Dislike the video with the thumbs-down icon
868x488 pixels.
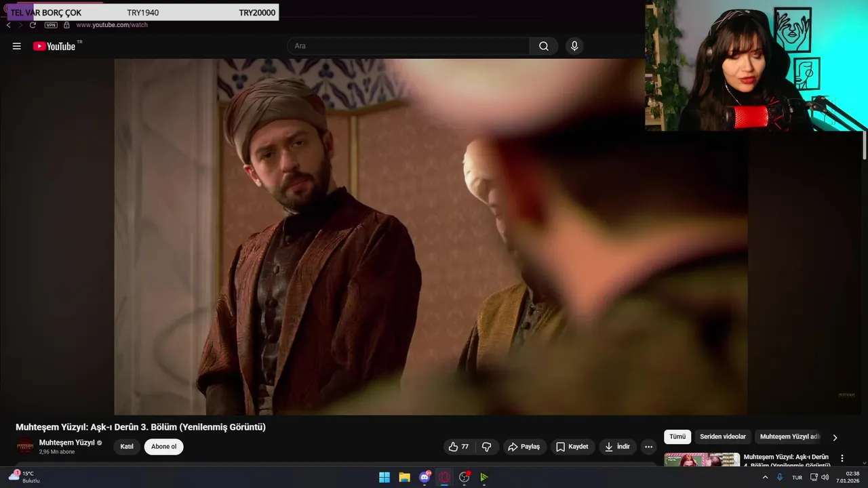tap(487, 447)
